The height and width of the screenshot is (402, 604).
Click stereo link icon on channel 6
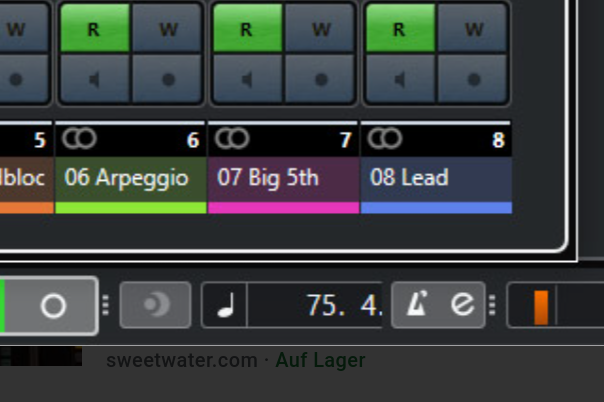[x=79, y=138]
